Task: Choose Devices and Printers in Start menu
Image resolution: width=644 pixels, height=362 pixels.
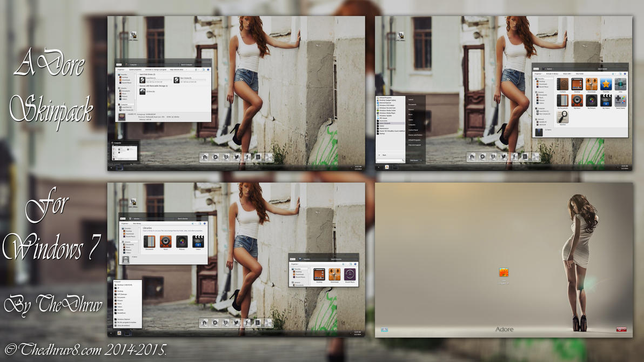Action: point(415,135)
